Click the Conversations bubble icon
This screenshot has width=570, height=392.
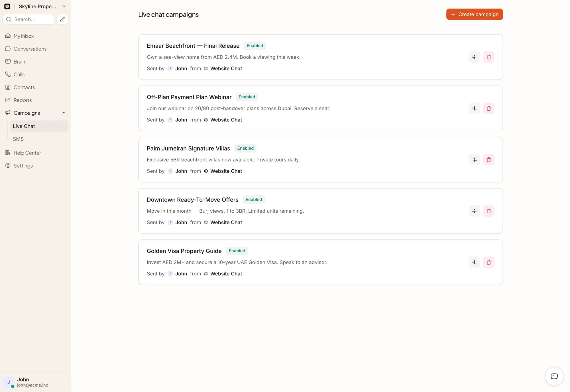(8, 49)
